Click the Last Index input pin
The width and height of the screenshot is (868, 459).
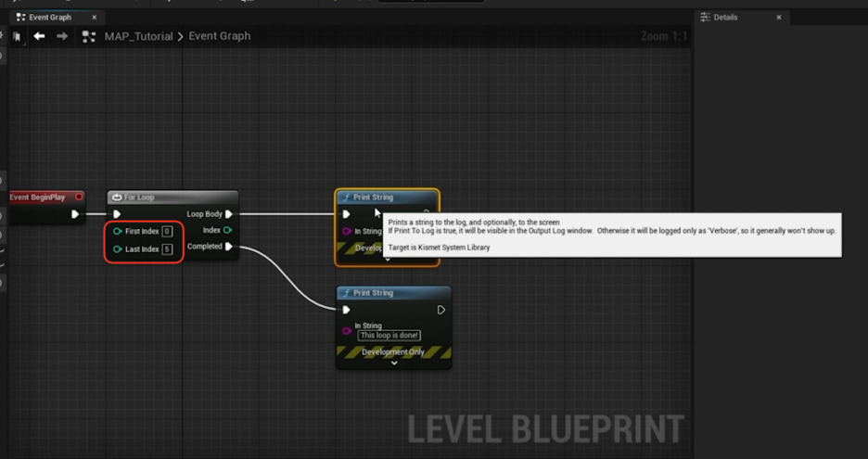118,249
